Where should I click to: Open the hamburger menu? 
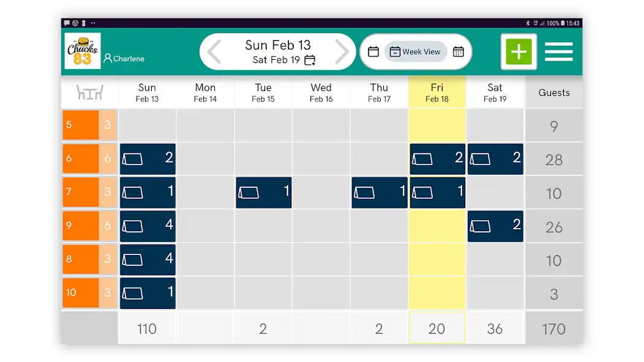[x=559, y=51]
